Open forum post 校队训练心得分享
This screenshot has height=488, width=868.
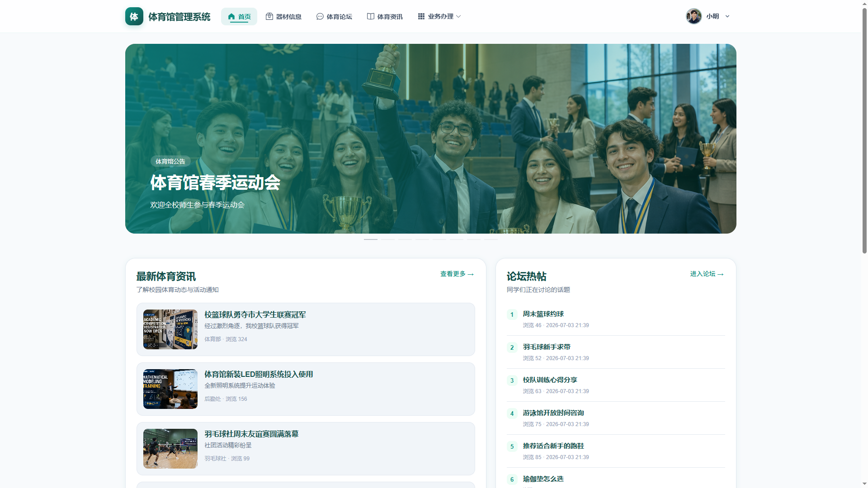[550, 380]
